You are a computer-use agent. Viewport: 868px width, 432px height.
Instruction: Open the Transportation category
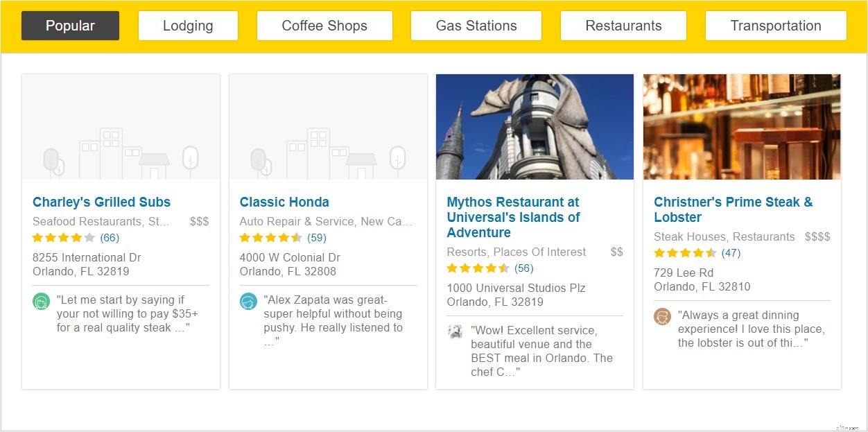775,26
